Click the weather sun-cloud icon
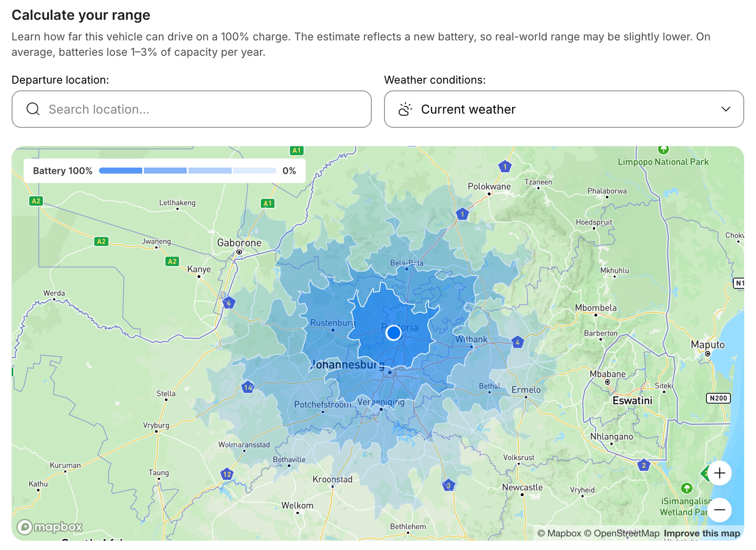The height and width of the screenshot is (550, 756). [405, 109]
